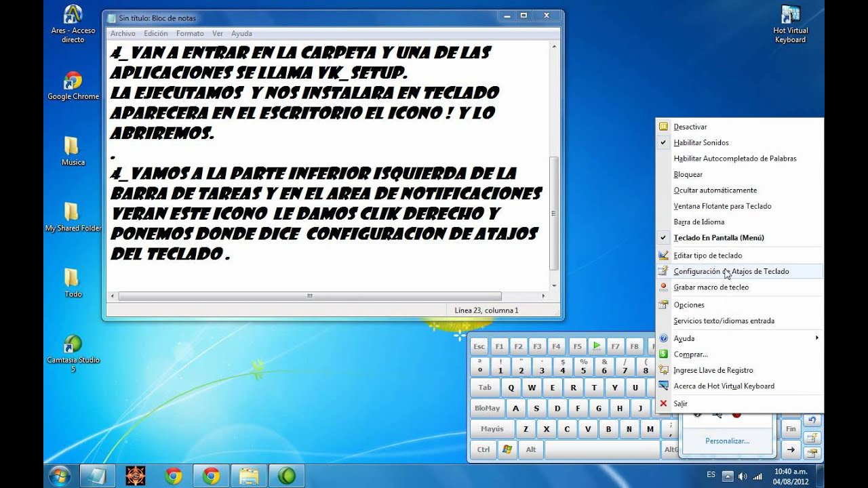Select the Todo desktop folder

pos(73,283)
